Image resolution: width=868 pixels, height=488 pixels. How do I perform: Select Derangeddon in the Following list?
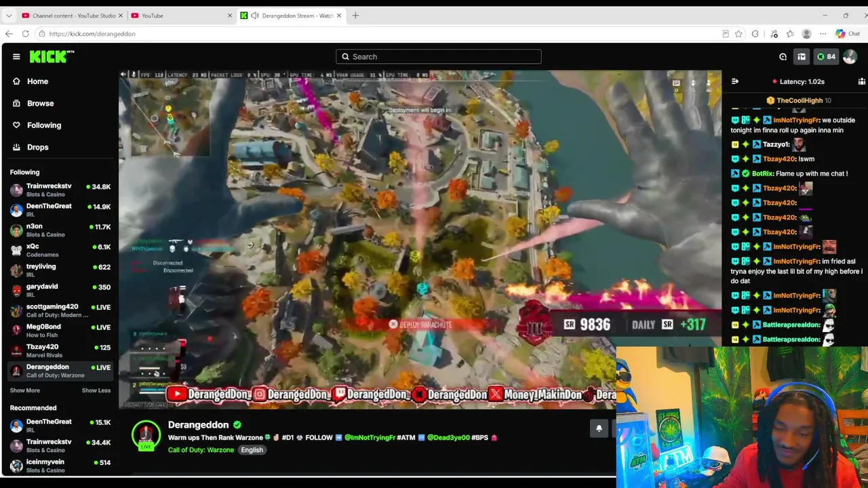coord(60,370)
